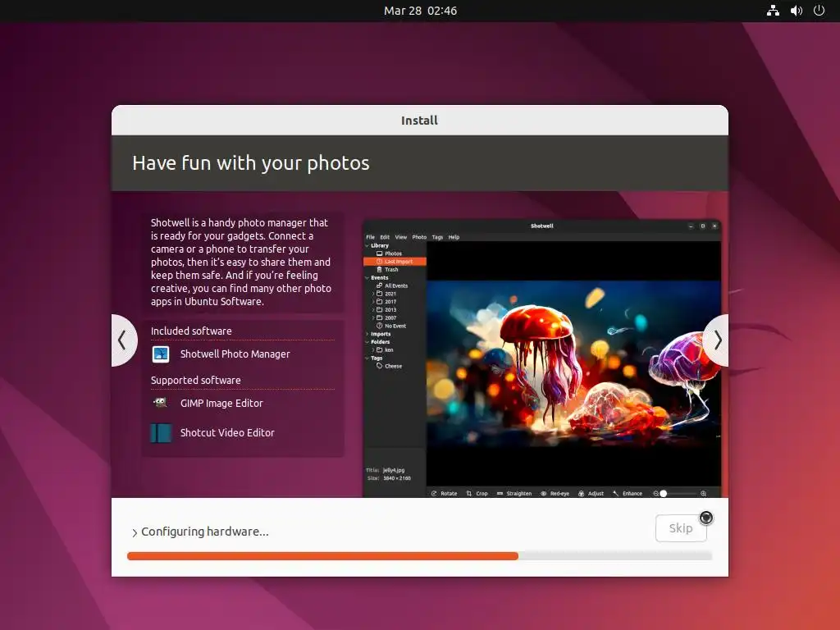The image size is (840, 630).
Task: Click the Included software heading
Action: pyautogui.click(x=191, y=331)
